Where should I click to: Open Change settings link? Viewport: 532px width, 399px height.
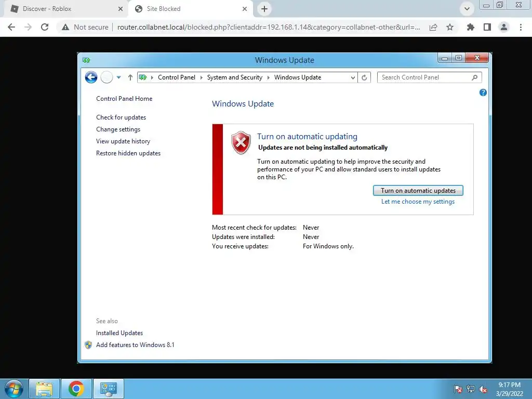[x=118, y=129]
